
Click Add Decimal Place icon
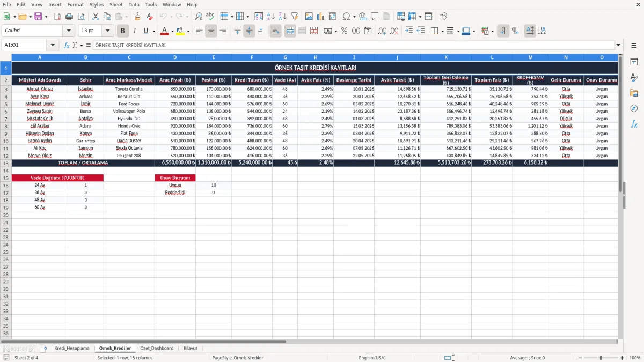pyautogui.click(x=382, y=31)
